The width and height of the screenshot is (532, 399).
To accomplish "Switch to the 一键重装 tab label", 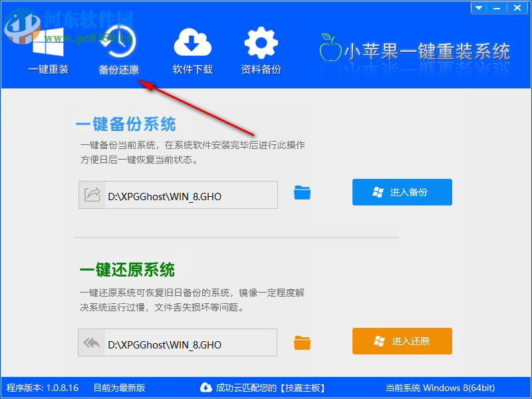I will tap(48, 70).
